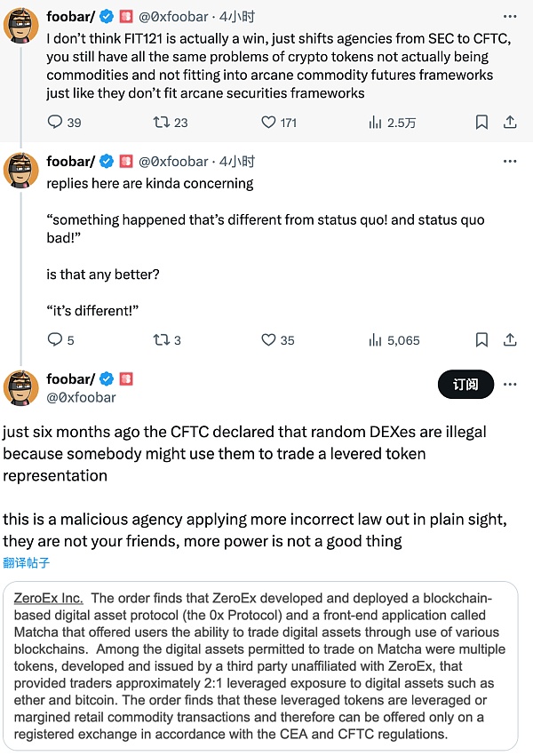Open more options on second tweet
The height and width of the screenshot is (756, 533).
(x=510, y=161)
